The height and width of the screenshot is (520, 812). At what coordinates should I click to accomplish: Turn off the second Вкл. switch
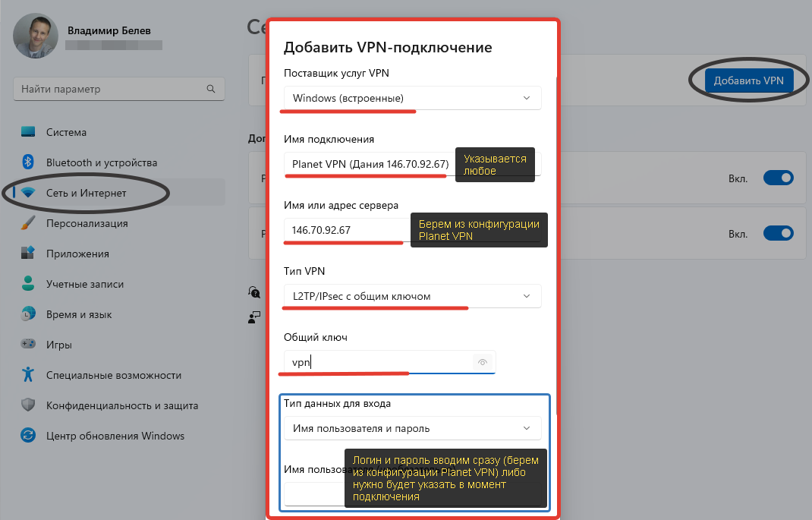(779, 234)
